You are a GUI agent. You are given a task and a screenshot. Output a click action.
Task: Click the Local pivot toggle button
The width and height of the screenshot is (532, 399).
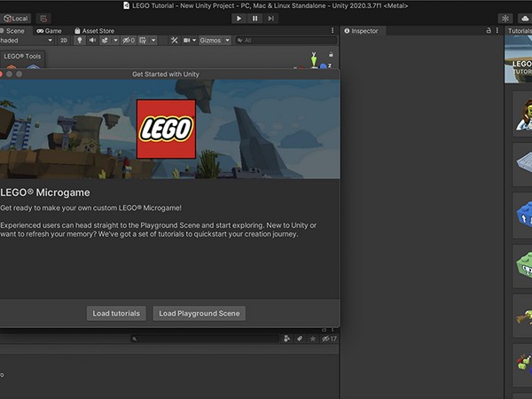pyautogui.click(x=16, y=18)
